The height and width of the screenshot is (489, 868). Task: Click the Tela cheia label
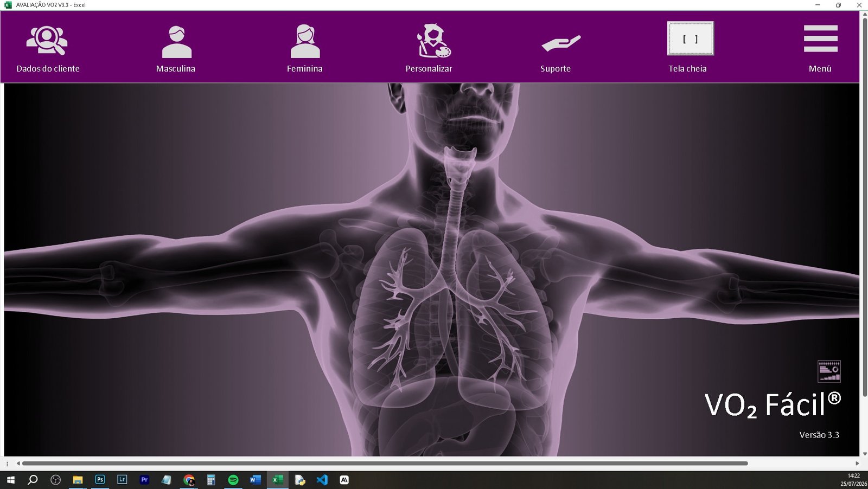[687, 69]
